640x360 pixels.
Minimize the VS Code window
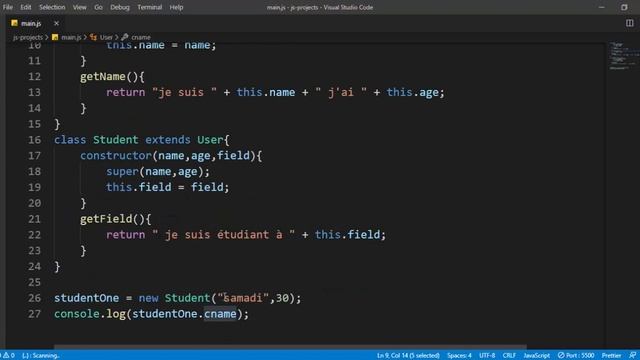[602, 7]
